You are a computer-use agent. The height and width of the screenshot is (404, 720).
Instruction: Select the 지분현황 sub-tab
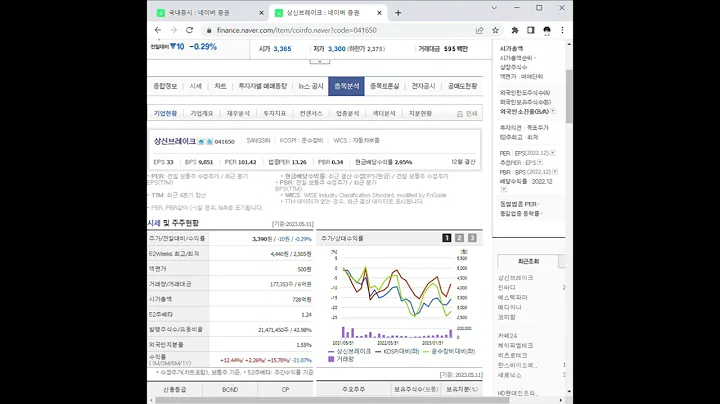pyautogui.click(x=420, y=113)
